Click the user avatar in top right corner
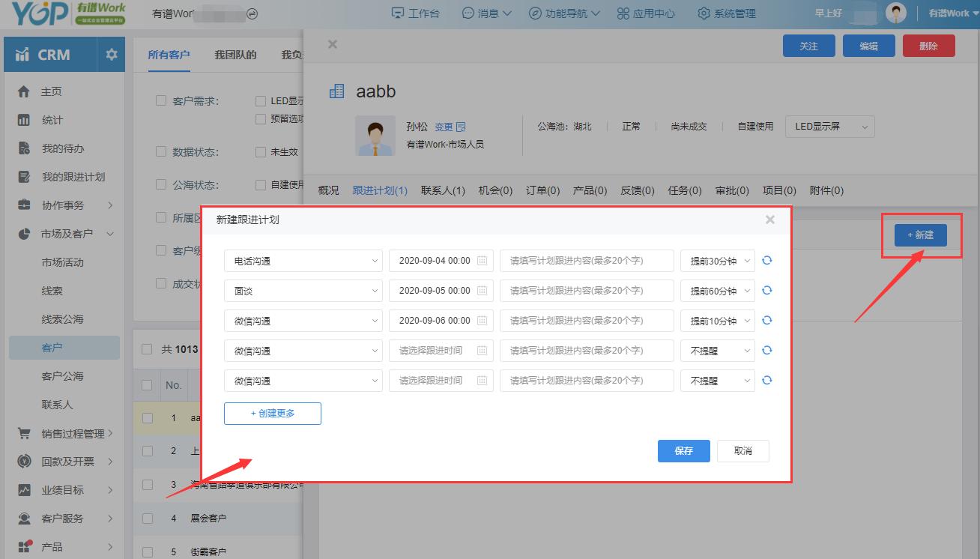Viewport: 980px width, 559px height. tap(896, 13)
